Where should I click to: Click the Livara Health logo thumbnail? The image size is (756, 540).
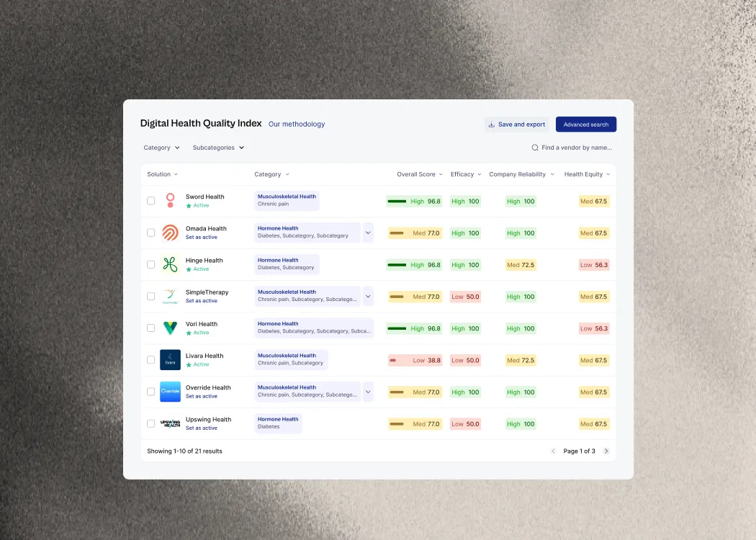click(x=170, y=360)
